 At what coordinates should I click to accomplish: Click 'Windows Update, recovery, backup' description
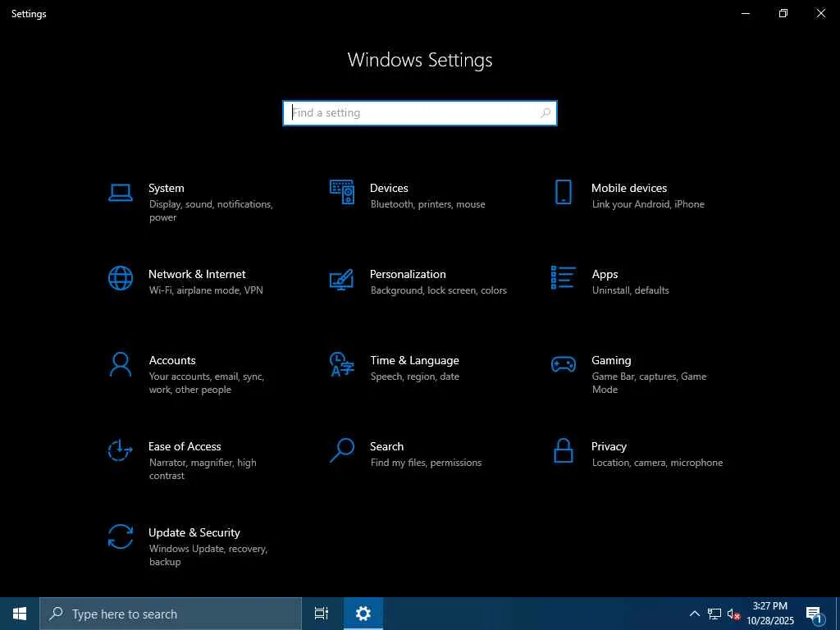point(208,555)
